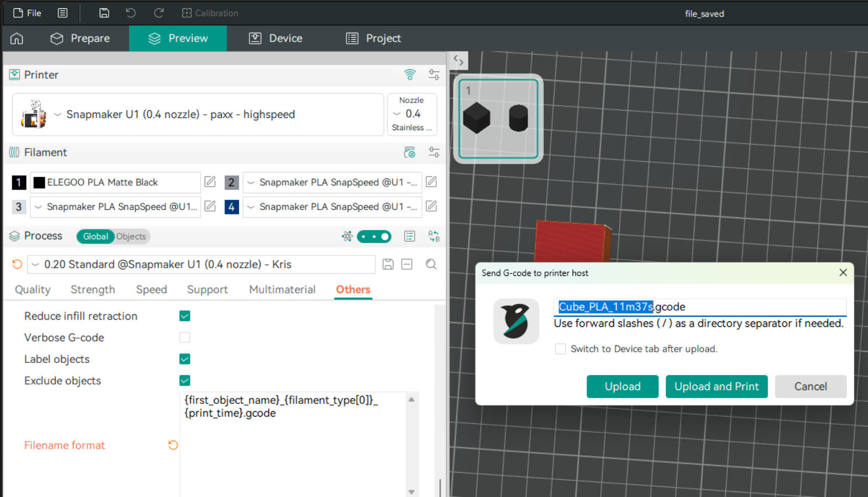Select Global process scope
This screenshot has width=868, height=497.
95,237
